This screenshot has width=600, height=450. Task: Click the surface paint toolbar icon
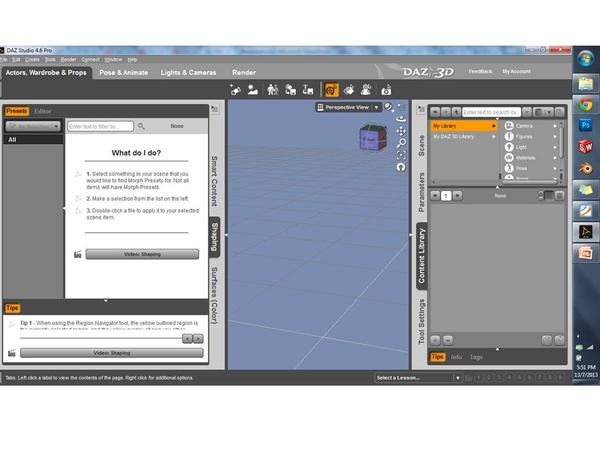349,90
